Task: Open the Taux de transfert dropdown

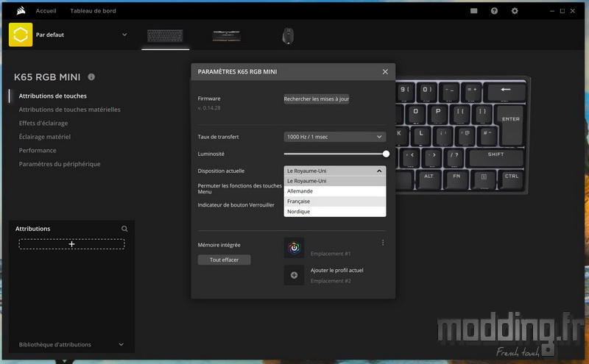Action: (x=335, y=137)
